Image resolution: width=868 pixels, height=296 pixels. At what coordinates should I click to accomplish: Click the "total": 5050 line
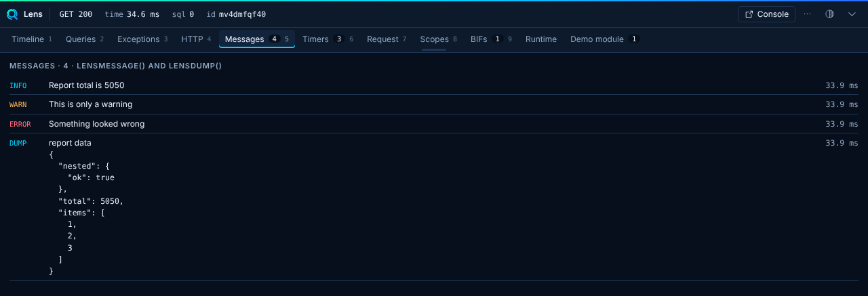(x=91, y=201)
